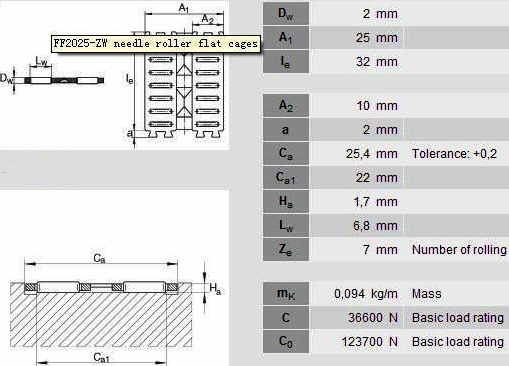
Task: Select the Dw parameter label cell
Action: coord(286,14)
